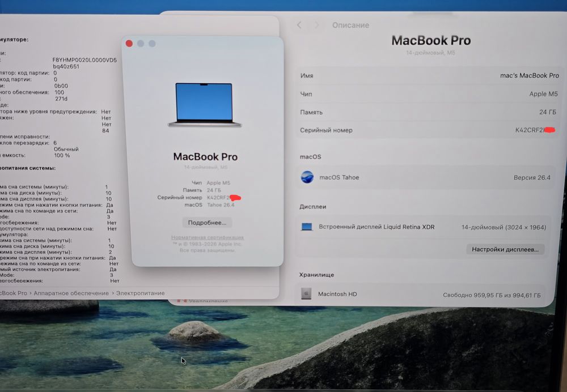Image resolution: width=567 pixels, height=392 pixels.
Task: Go forward with the right chevron in Settings
Action: pos(317,25)
